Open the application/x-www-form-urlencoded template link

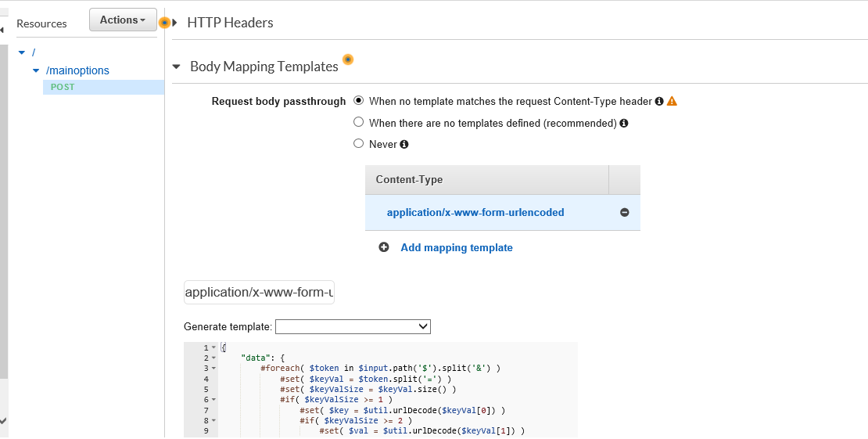click(475, 212)
